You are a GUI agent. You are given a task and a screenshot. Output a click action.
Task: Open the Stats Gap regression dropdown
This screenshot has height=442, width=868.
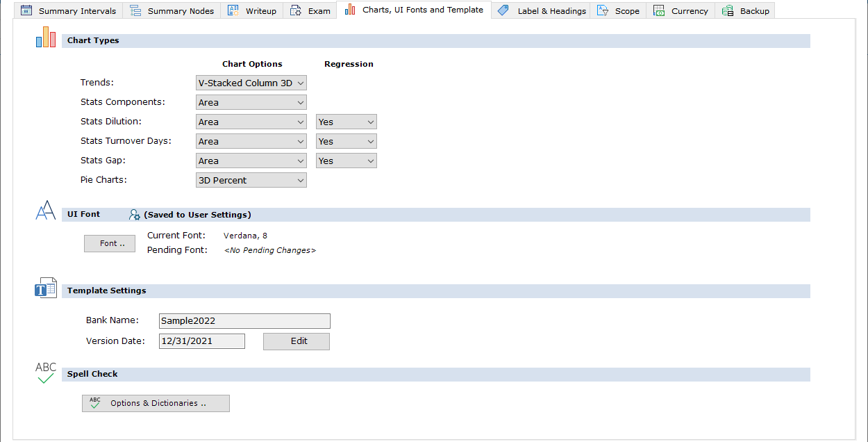[346, 161]
